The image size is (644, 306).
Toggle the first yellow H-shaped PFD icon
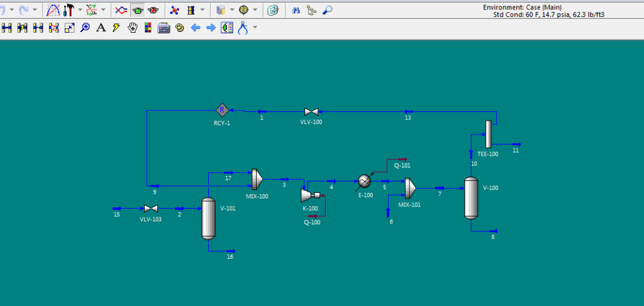(6, 28)
